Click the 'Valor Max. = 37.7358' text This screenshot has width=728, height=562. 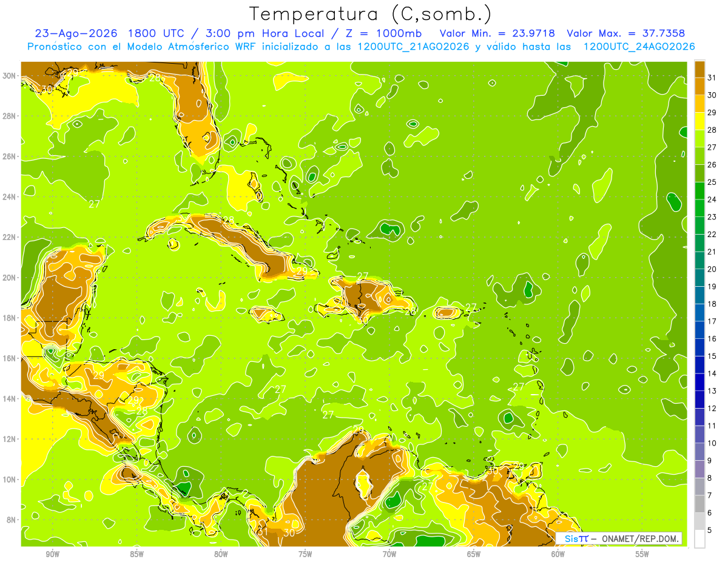tap(626, 33)
